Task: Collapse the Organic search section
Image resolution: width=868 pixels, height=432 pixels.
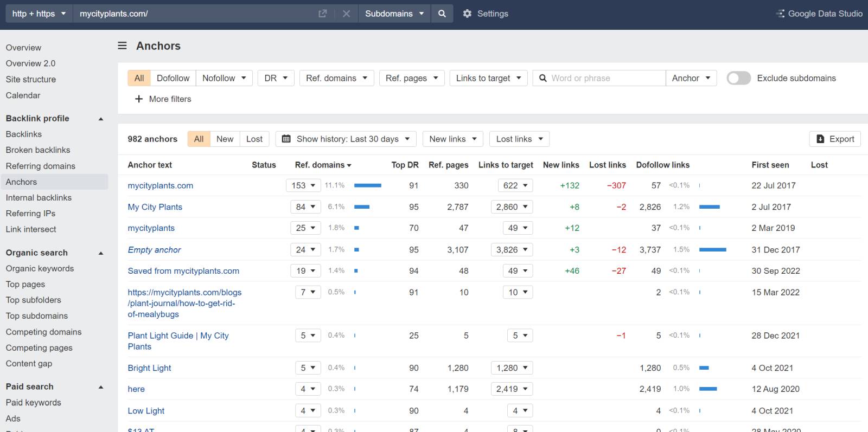Action: pos(101,253)
